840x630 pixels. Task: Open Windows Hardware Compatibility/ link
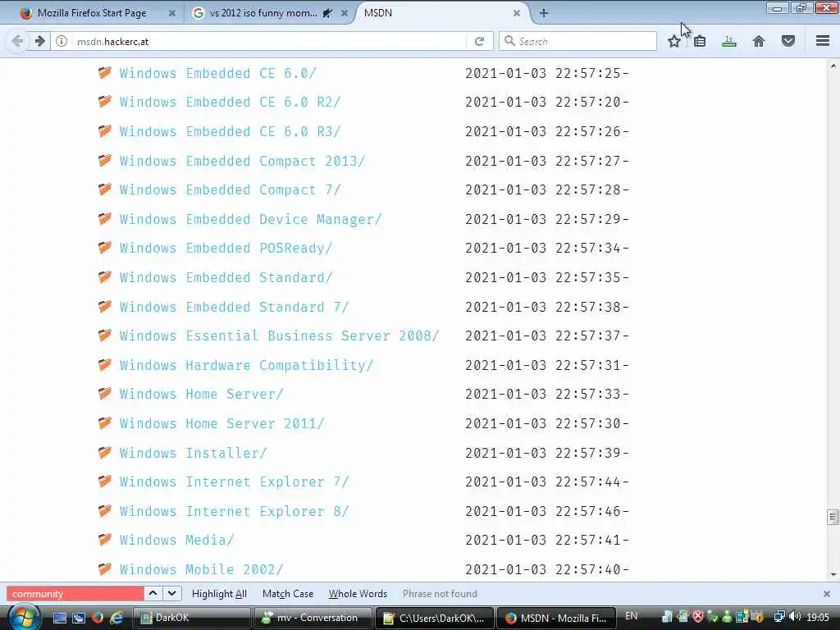tap(246, 366)
